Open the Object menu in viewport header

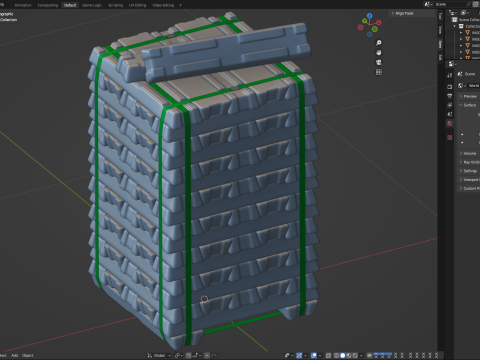click(28, 355)
